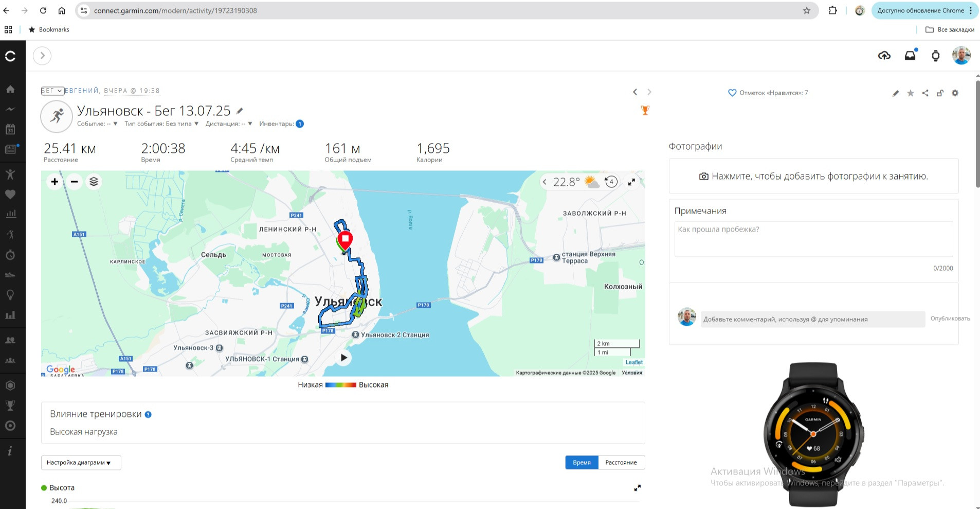Open the groups icon in sidebar

point(10,360)
